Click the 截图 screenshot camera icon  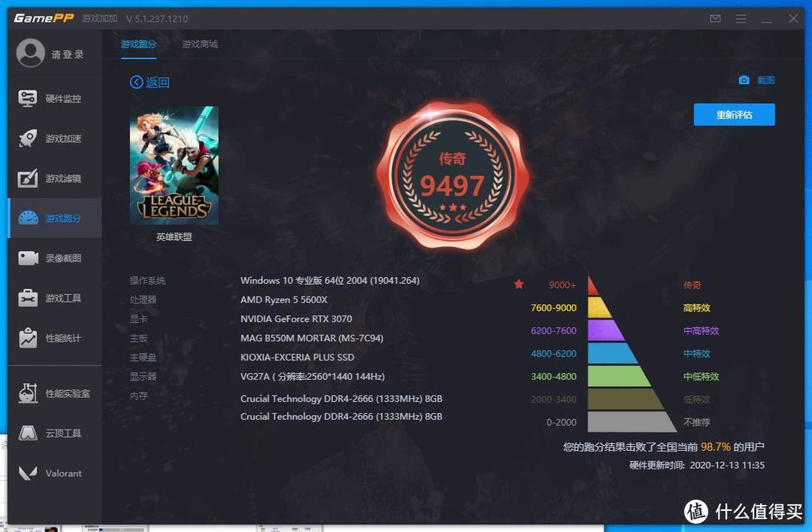[x=744, y=80]
